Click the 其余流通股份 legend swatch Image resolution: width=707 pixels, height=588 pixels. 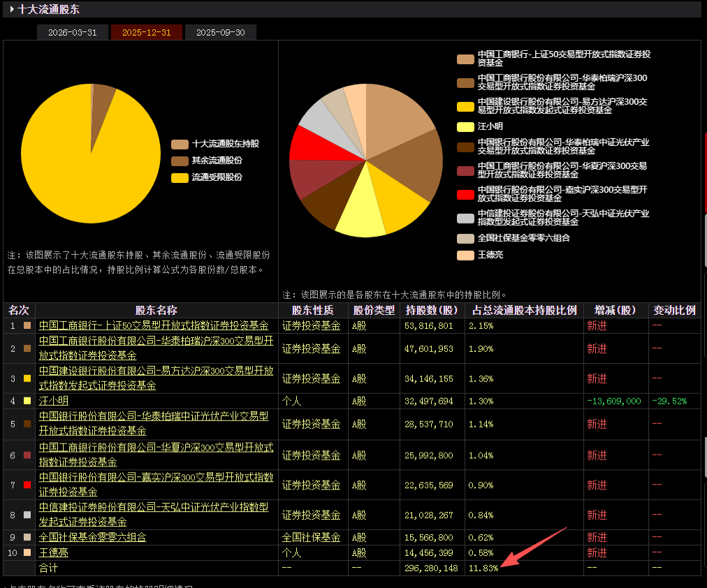pyautogui.click(x=180, y=161)
